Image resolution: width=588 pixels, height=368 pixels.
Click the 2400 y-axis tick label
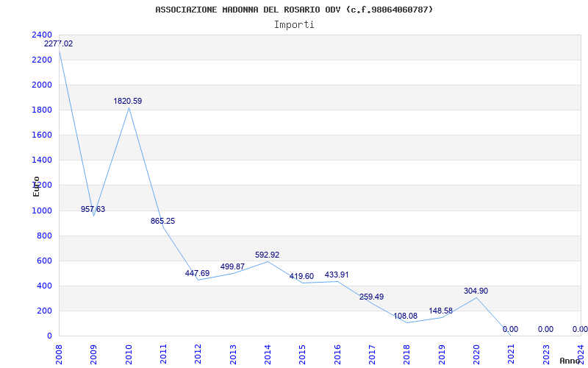pyautogui.click(x=42, y=35)
